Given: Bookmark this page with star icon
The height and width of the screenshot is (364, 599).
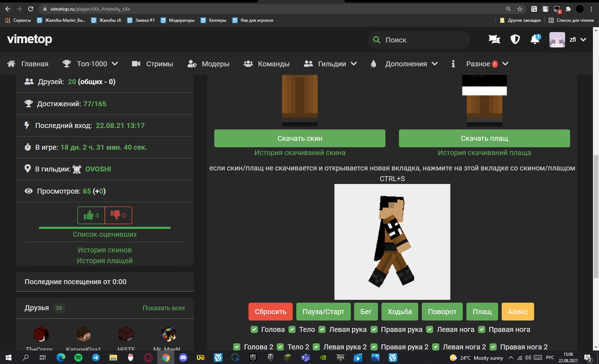Looking at the screenshot, I should coord(520,9).
